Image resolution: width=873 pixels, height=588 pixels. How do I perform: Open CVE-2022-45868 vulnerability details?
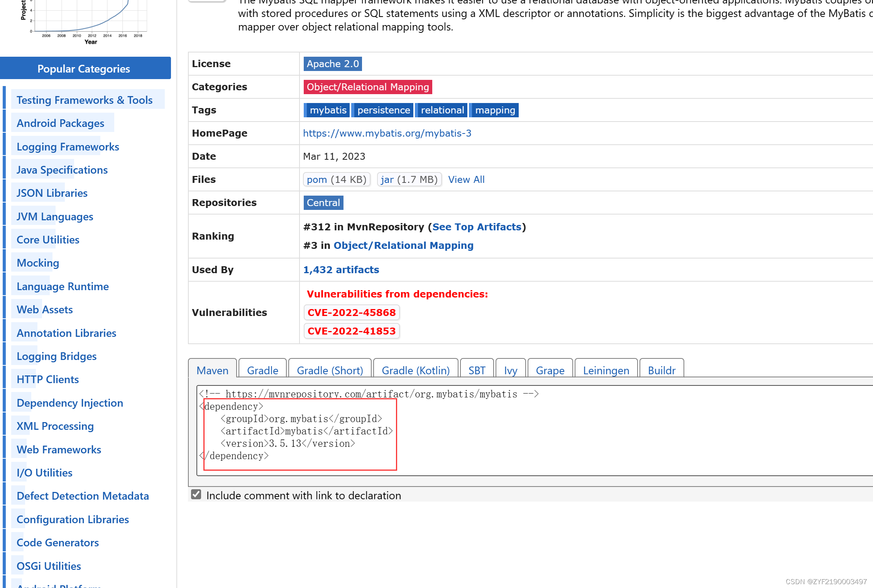(351, 313)
